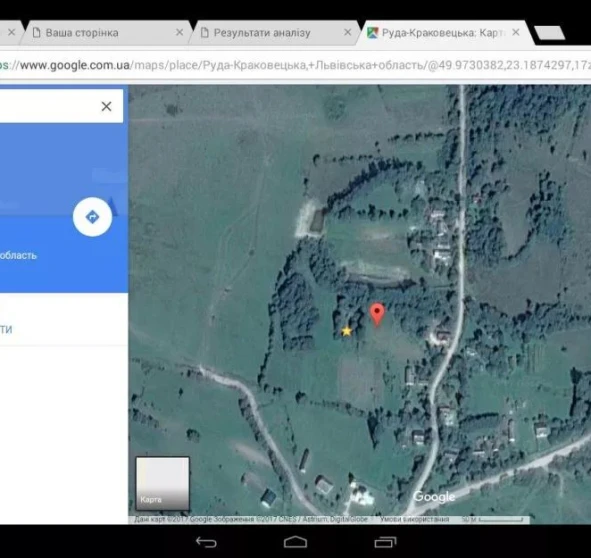591x558 pixels.
Task: Click the Google logo on the map
Action: [434, 497]
